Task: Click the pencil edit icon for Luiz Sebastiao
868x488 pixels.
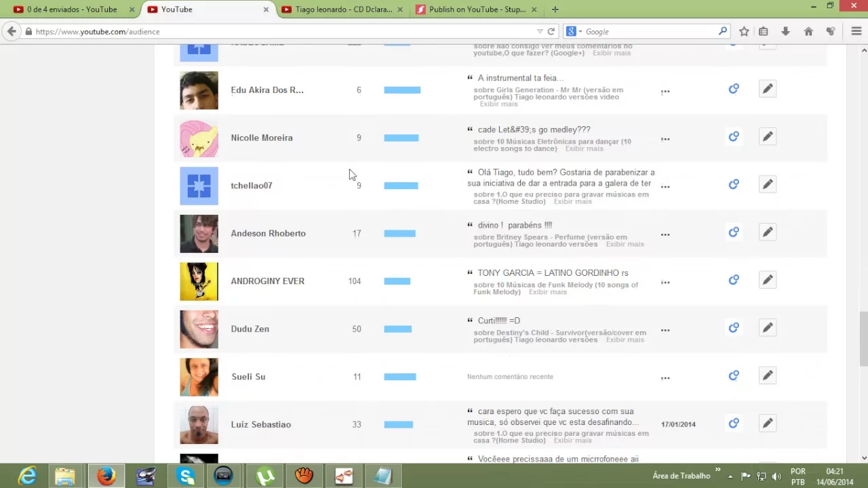Action: pos(768,424)
